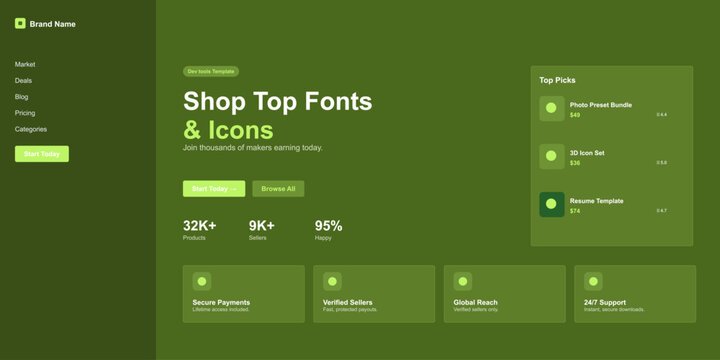
Task: Click the $36 price
Action: (575, 163)
